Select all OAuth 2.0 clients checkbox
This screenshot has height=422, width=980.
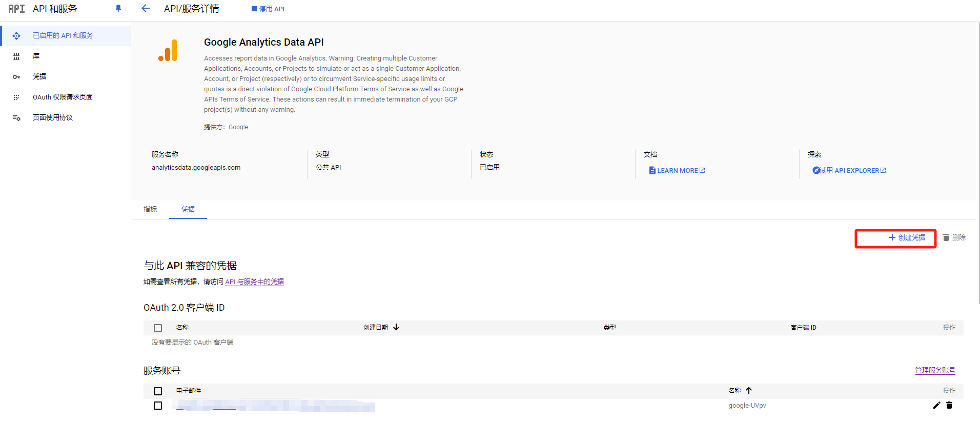pos(158,328)
